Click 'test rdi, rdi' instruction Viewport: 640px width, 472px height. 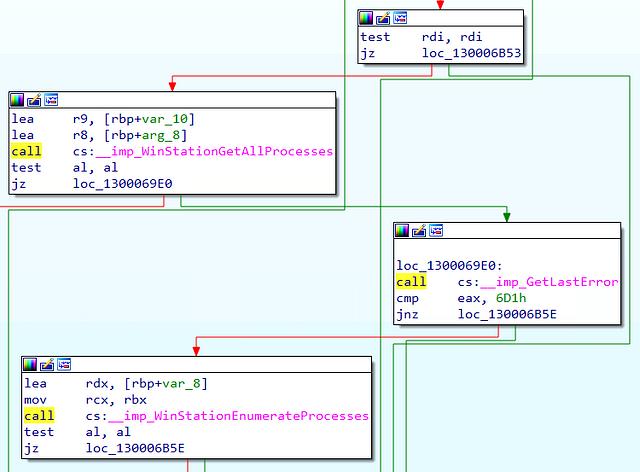point(421,37)
